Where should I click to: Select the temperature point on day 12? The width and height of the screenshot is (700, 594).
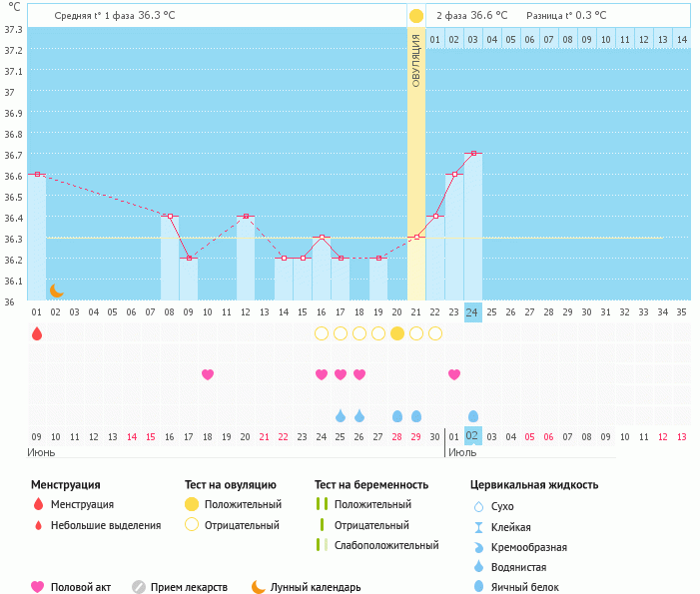point(246,216)
